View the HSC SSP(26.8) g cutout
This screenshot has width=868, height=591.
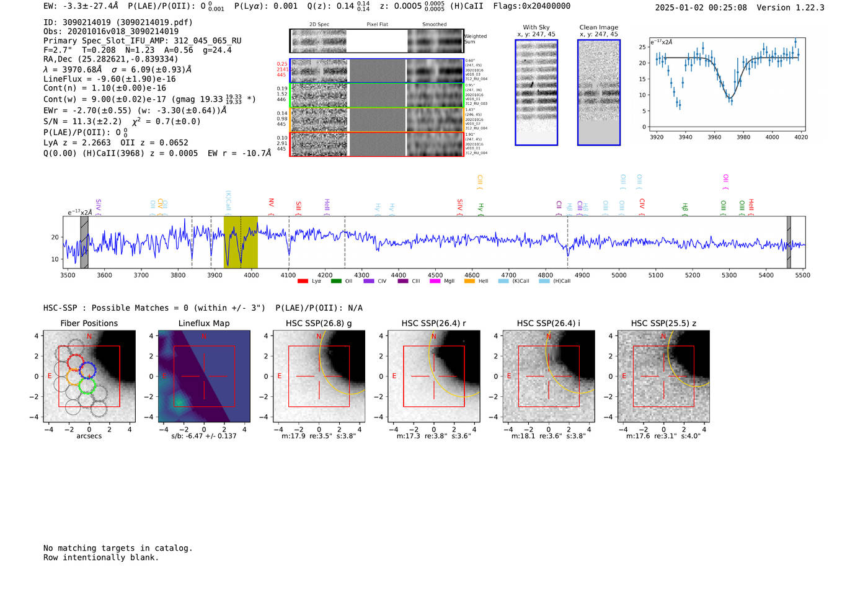pyautogui.click(x=319, y=376)
